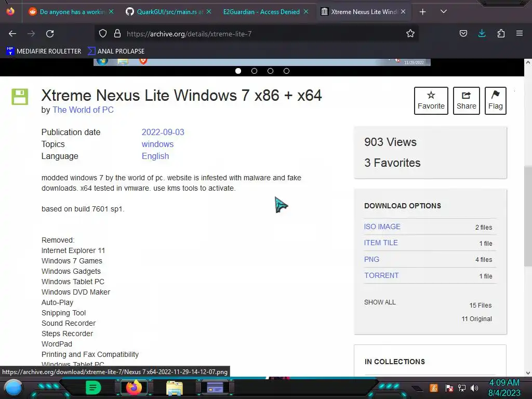Close the Reddit tab

click(x=111, y=11)
